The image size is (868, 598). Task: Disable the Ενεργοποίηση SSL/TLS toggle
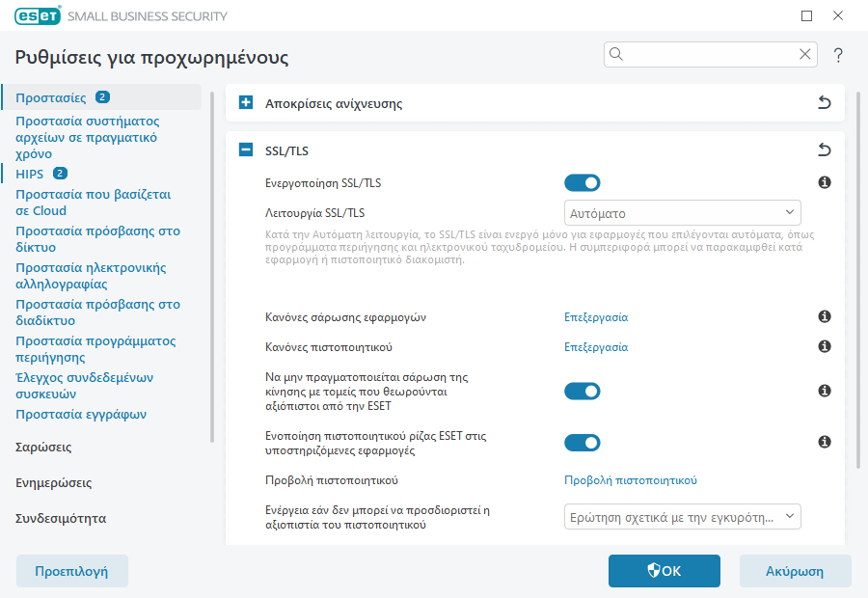click(583, 181)
